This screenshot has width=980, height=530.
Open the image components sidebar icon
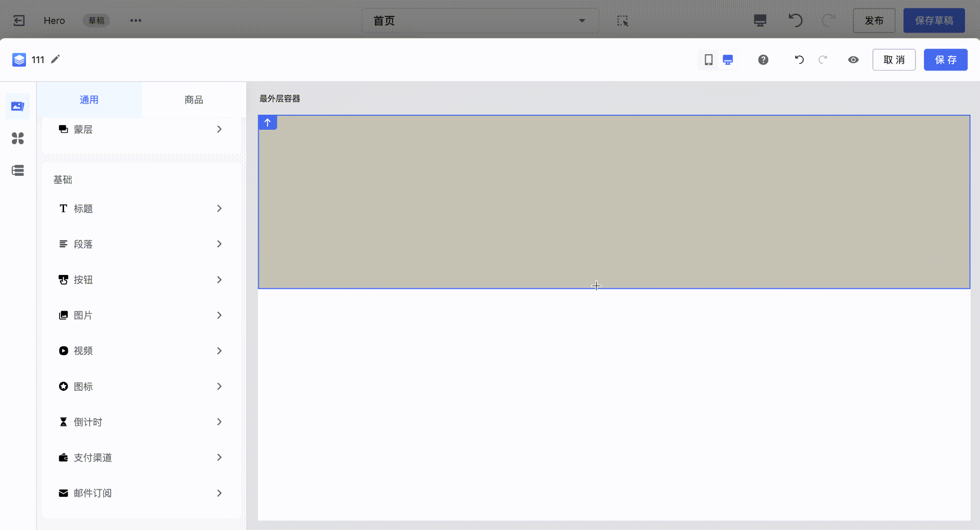click(18, 106)
